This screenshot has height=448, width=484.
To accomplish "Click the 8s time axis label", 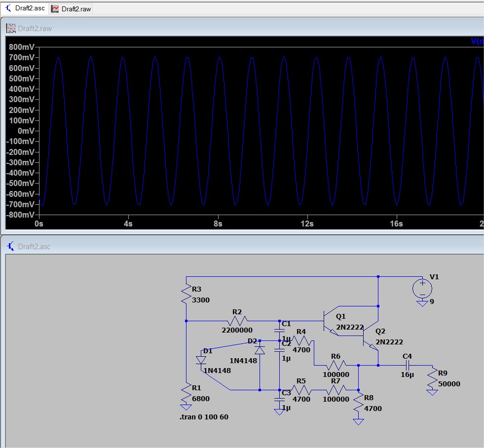I will (218, 224).
